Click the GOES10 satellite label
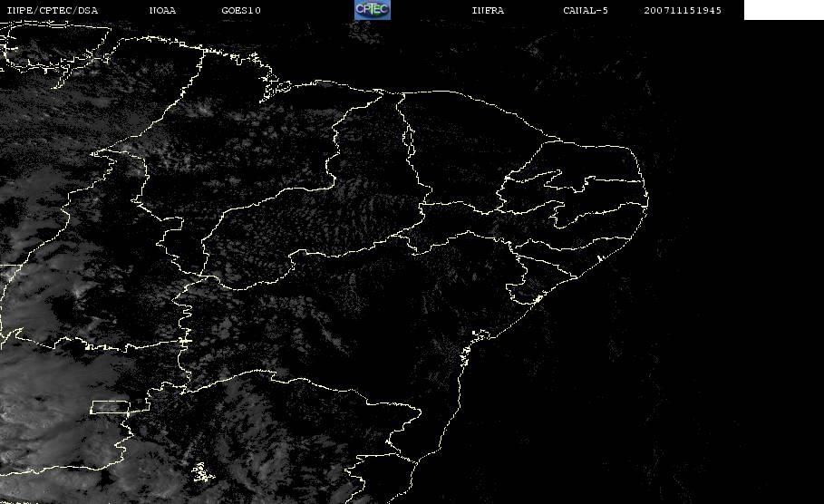Screen dimensions: 824x504 click(x=241, y=11)
